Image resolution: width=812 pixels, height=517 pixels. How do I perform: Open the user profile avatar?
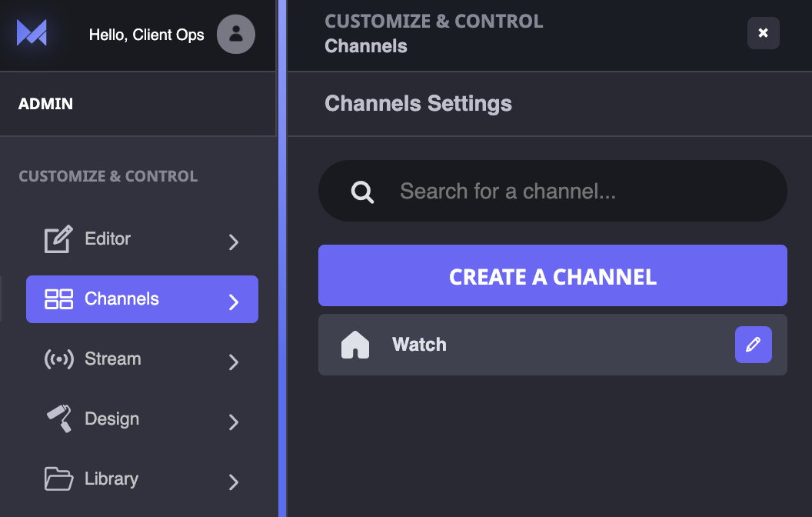click(235, 34)
